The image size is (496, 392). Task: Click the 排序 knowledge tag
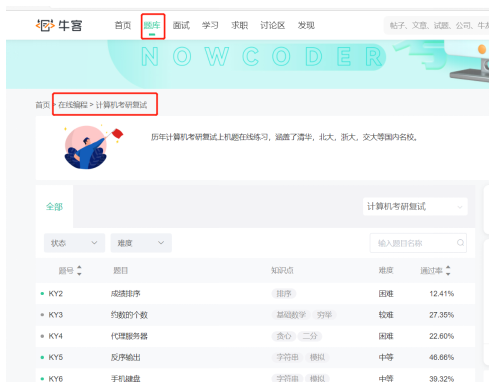[284, 294]
